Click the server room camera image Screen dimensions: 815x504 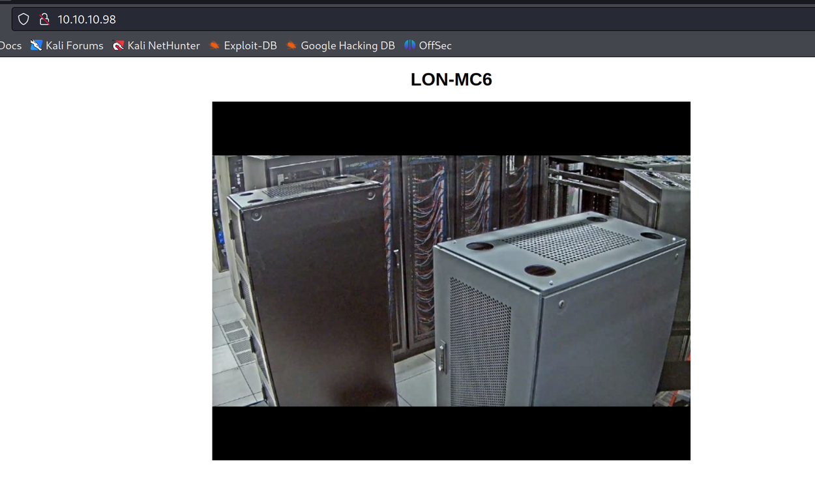click(451, 281)
